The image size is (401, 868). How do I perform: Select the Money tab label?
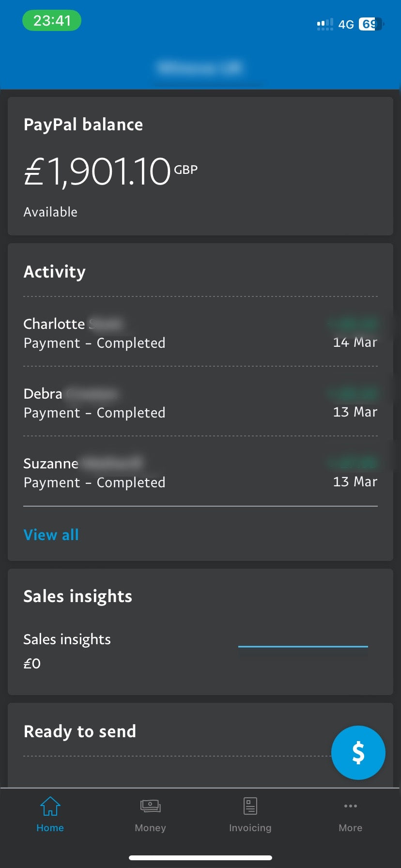pyautogui.click(x=150, y=828)
